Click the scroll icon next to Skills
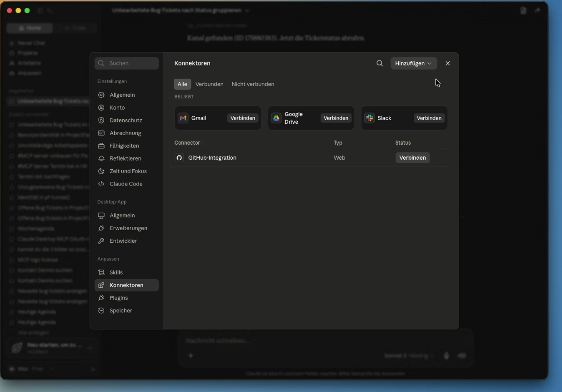 tap(101, 272)
